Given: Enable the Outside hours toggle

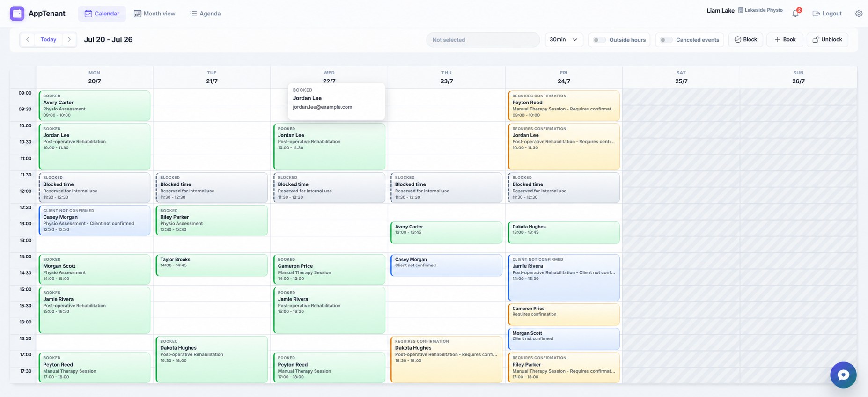Looking at the screenshot, I should 599,40.
